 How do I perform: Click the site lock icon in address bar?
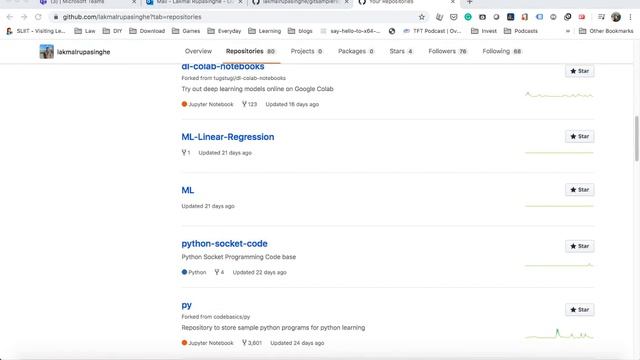[56, 17]
